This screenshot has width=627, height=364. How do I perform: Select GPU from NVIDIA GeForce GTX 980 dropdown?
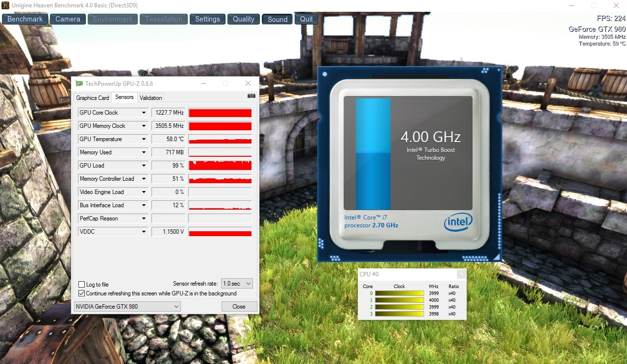click(x=127, y=307)
